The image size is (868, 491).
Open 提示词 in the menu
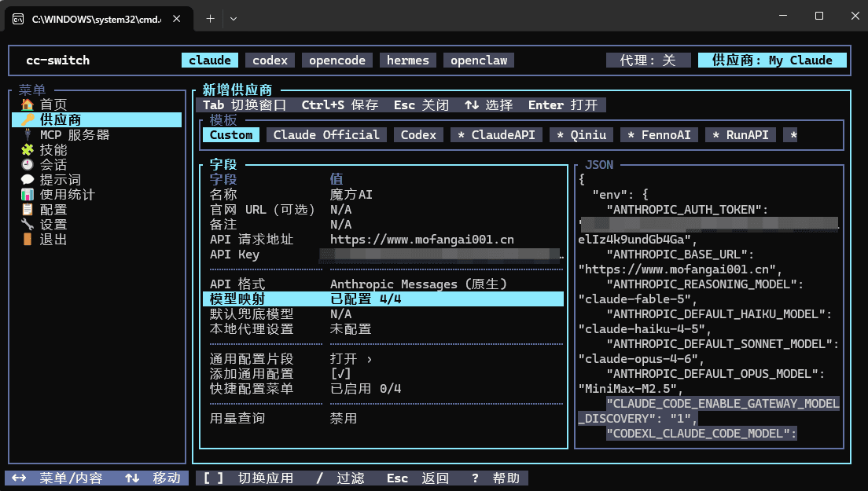click(97, 179)
